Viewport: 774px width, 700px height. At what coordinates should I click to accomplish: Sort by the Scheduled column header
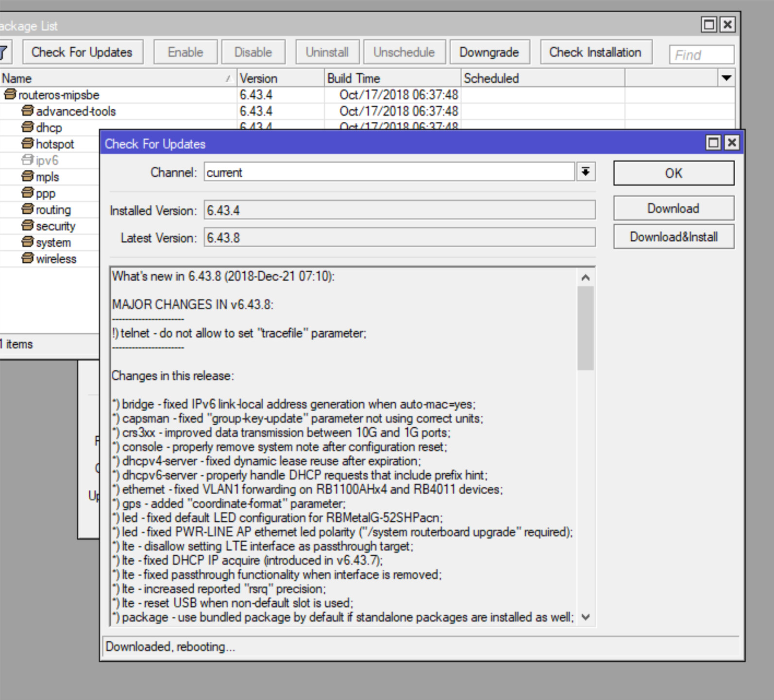coord(543,78)
